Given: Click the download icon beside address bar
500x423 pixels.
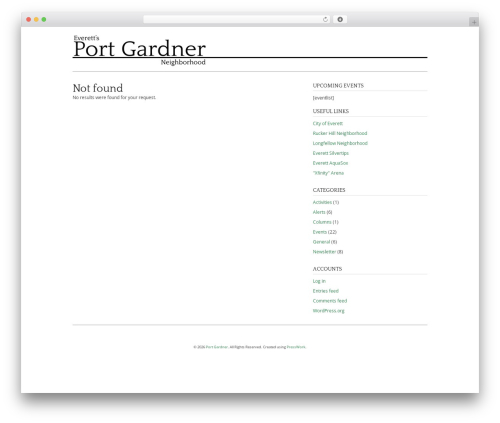Looking at the screenshot, I should [x=340, y=19].
